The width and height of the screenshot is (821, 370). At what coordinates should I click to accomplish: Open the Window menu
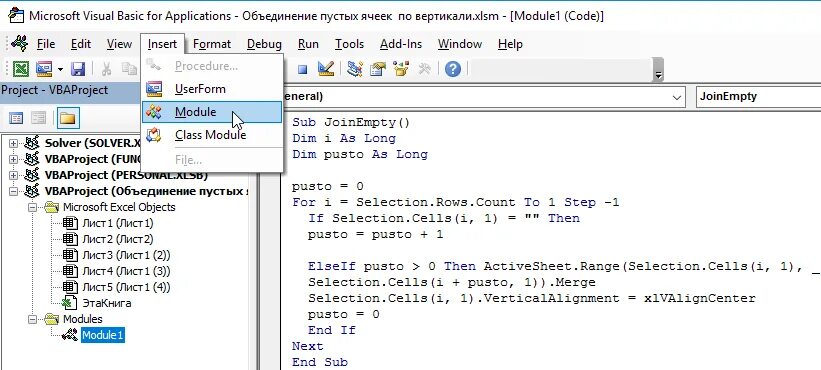tap(460, 44)
